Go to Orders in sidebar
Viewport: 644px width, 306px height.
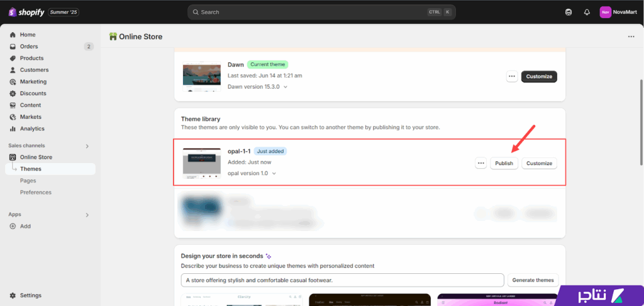(x=29, y=47)
